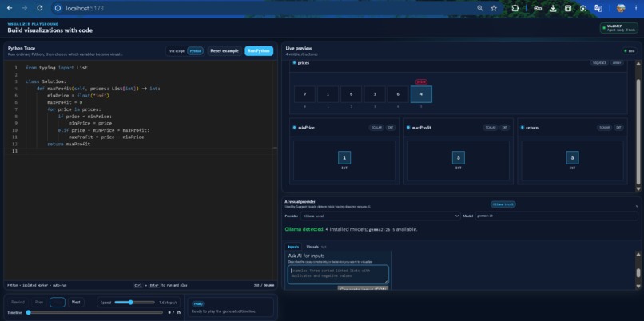Open the browser downloads icon
Image resolution: width=644 pixels, height=321 pixels.
(553, 8)
